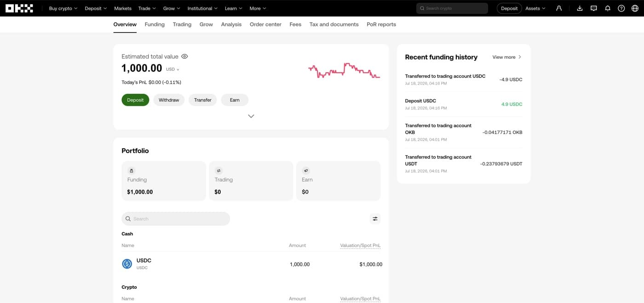This screenshot has height=303, width=644.
Task: Open the Deposit USDC history entry
Action: pos(464,104)
